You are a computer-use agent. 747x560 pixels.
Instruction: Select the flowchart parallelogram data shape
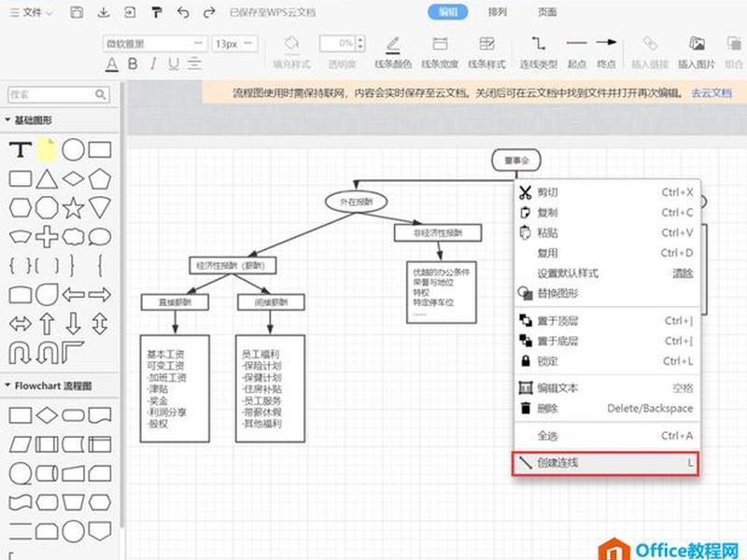click(21, 444)
